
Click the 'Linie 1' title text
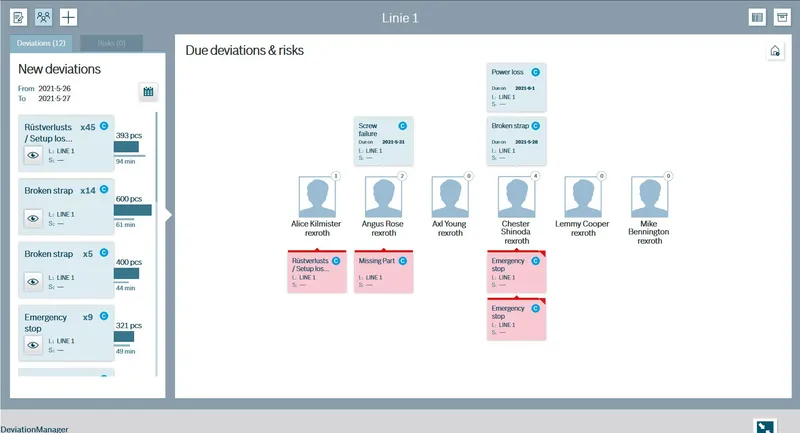(400, 18)
